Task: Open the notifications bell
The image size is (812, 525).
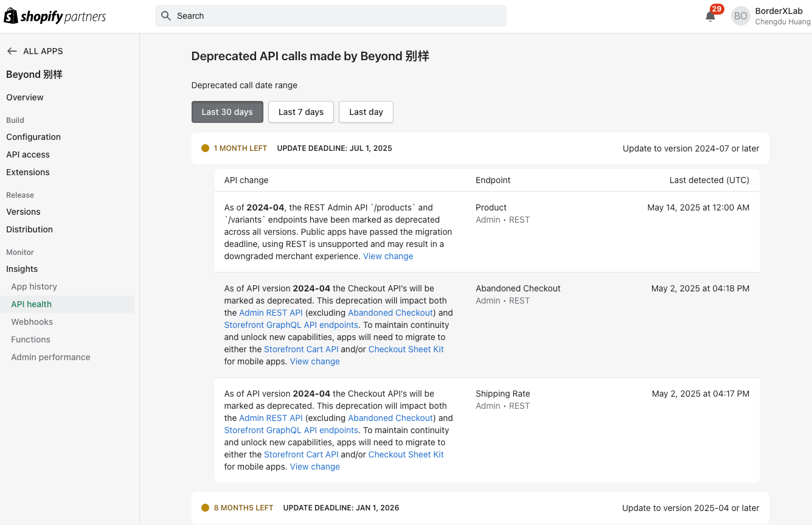Action: (710, 16)
